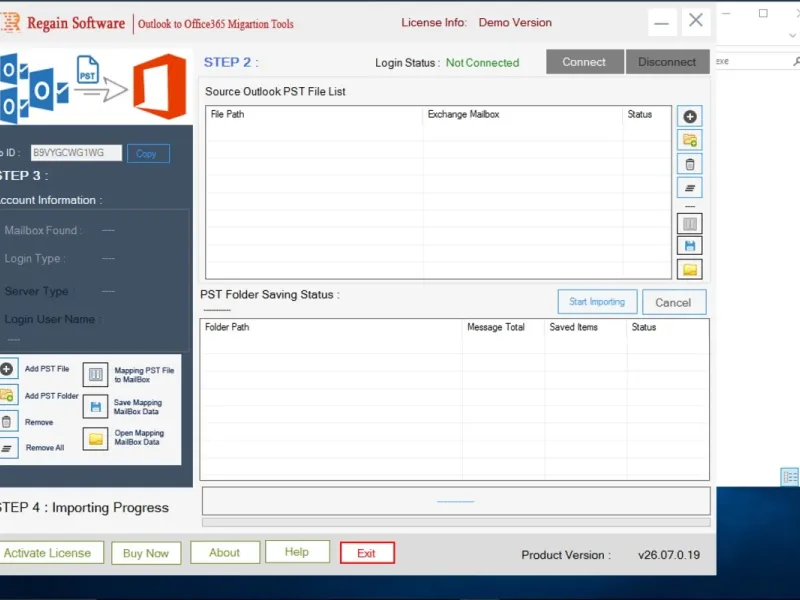The height and width of the screenshot is (600, 800).
Task: Click the Remove trash icon beside file list
Action: click(x=690, y=164)
